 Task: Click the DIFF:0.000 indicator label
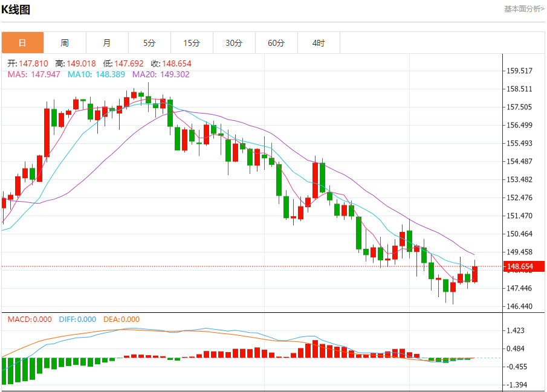[x=77, y=319]
